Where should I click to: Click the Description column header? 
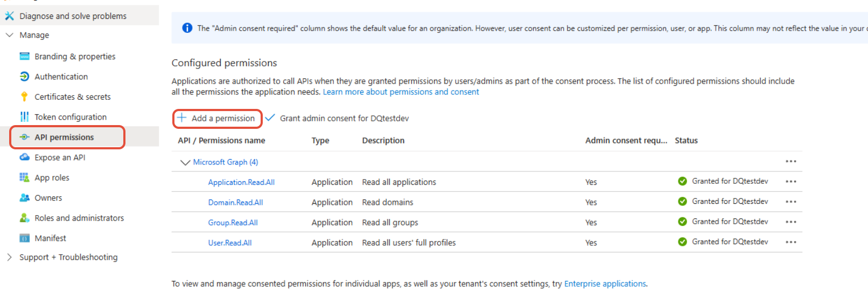pos(383,140)
